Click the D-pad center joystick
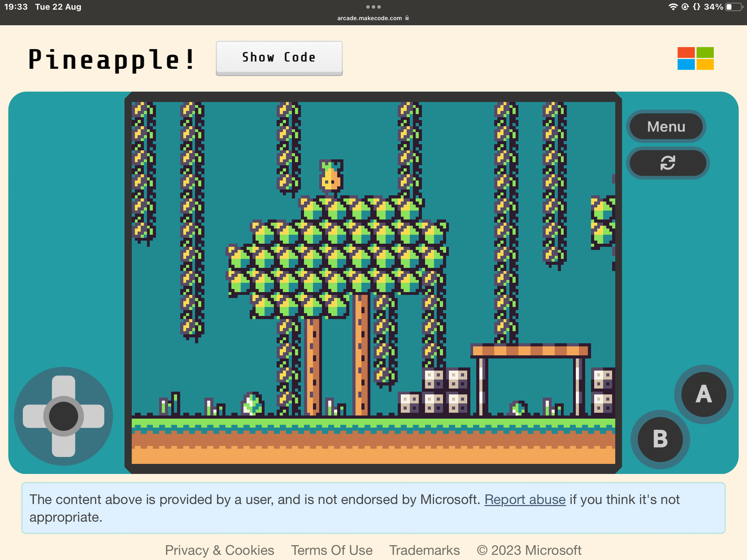The height and width of the screenshot is (560, 747). coord(64,416)
